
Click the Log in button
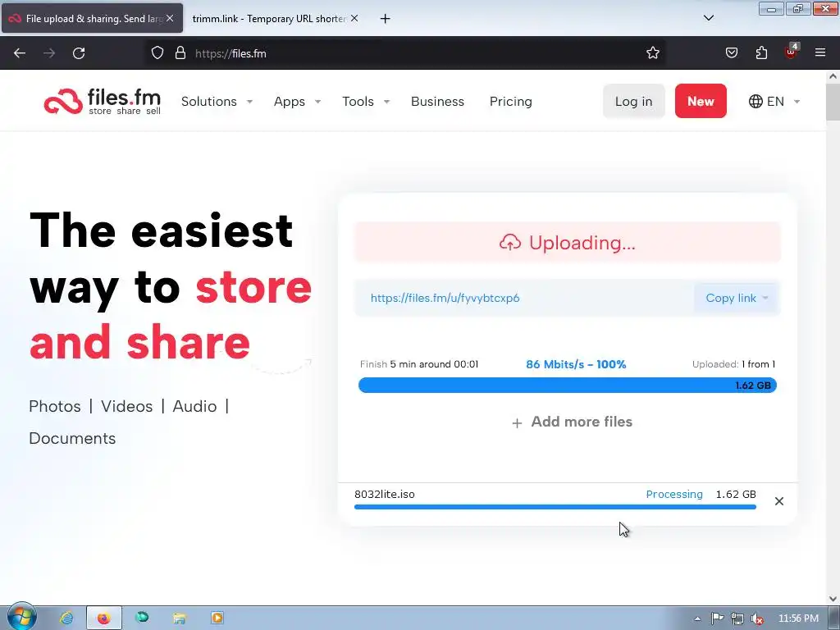click(x=634, y=101)
